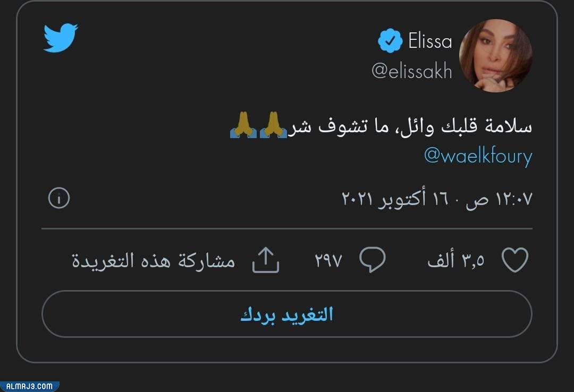Click the blue verified badge next to Elissa
Image resolution: width=574 pixels, height=392 pixels.
click(x=390, y=39)
